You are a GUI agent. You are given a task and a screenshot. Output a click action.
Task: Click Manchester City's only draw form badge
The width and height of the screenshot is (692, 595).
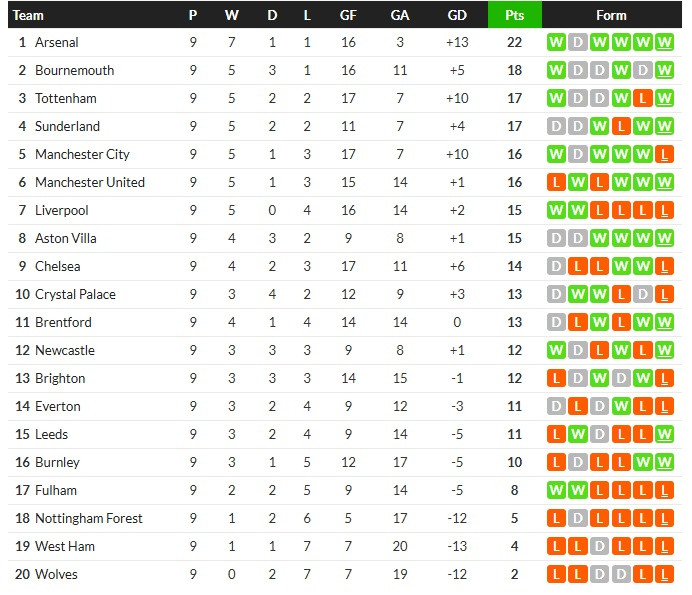577,155
